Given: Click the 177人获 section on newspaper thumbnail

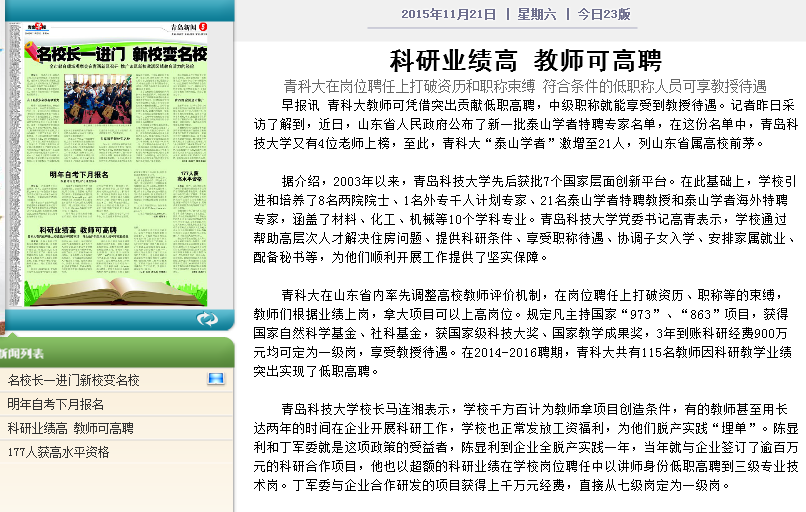Looking at the screenshot, I should pos(190,176).
